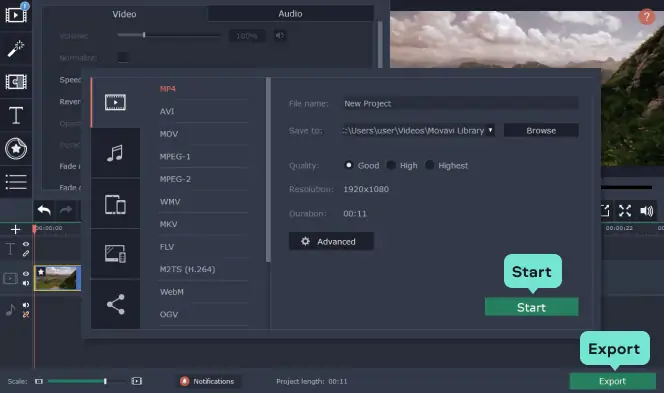
Task: Open the more tools list icon
Action: 16,182
